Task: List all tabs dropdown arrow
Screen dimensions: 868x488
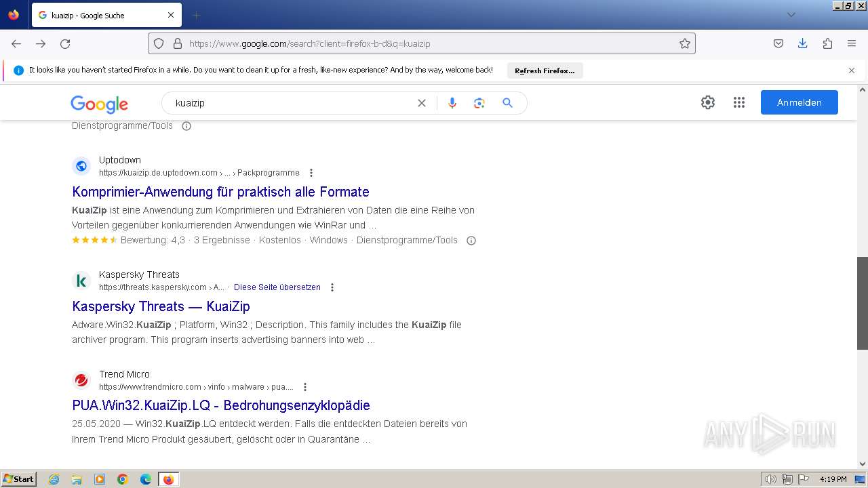Action: 791,15
